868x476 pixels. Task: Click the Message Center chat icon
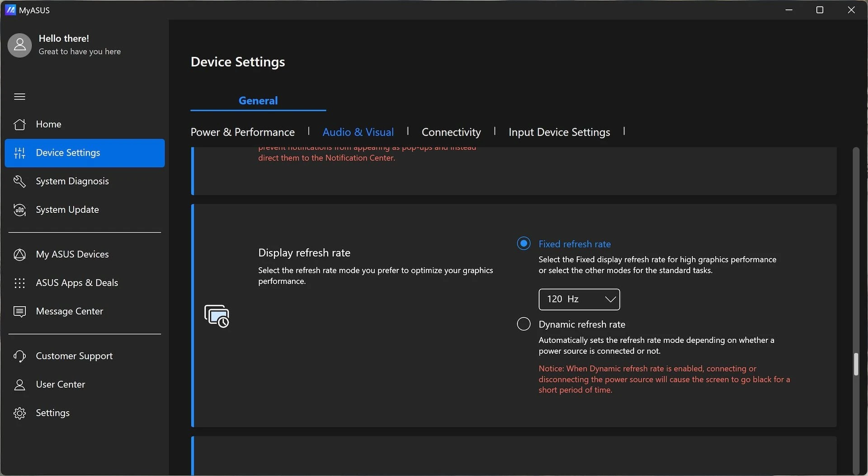point(19,312)
